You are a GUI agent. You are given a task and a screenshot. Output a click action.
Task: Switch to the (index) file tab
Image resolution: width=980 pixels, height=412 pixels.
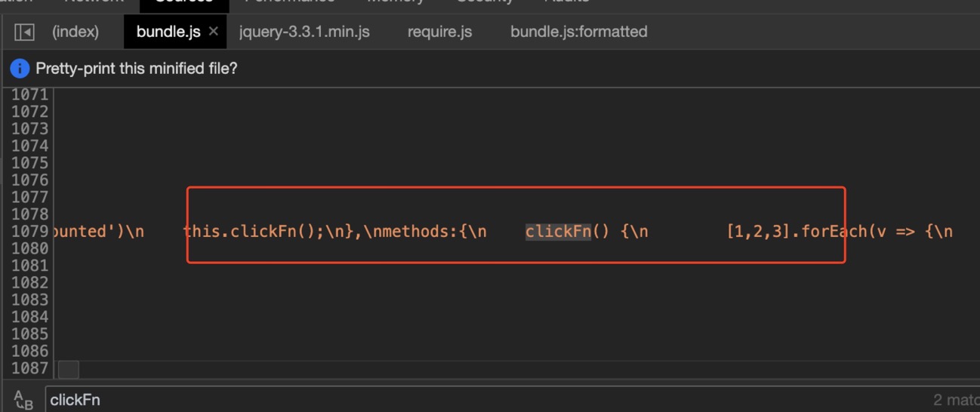coord(75,32)
